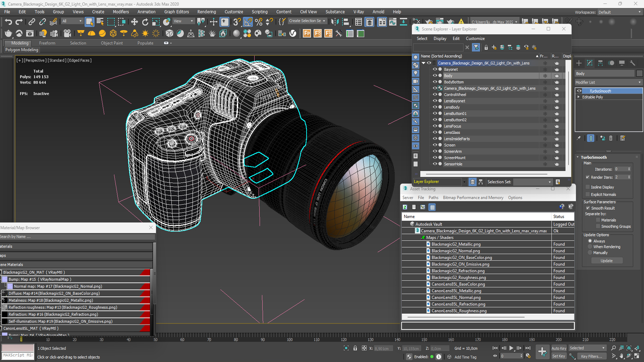The image size is (644, 362).
Task: Open the Selection Set dropdown
Action: point(533,182)
